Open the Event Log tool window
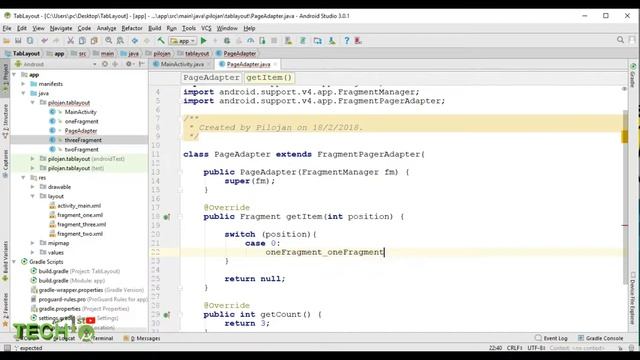This screenshot has width=640, height=360. click(x=551, y=338)
